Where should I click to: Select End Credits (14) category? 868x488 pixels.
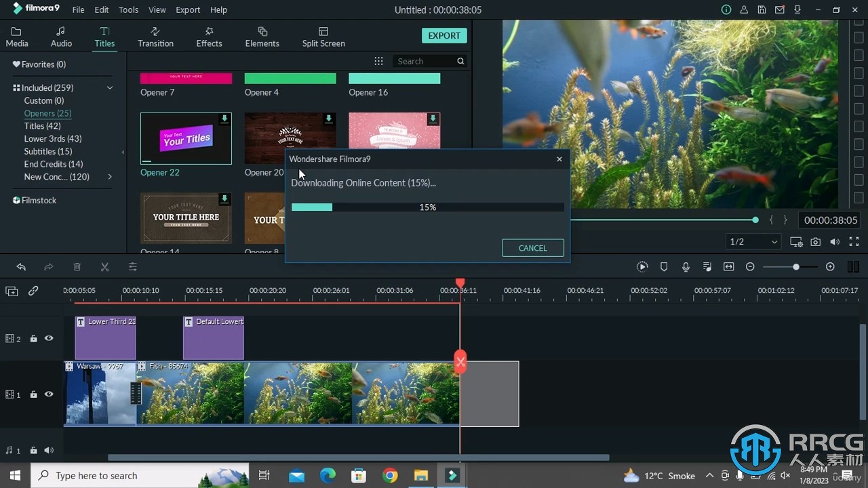coord(54,164)
